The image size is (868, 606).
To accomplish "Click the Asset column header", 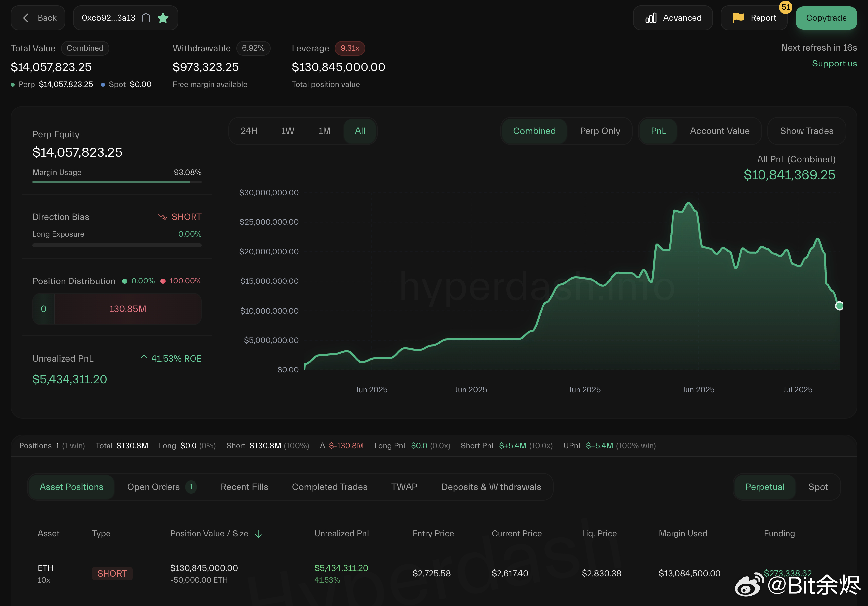I will point(48,534).
